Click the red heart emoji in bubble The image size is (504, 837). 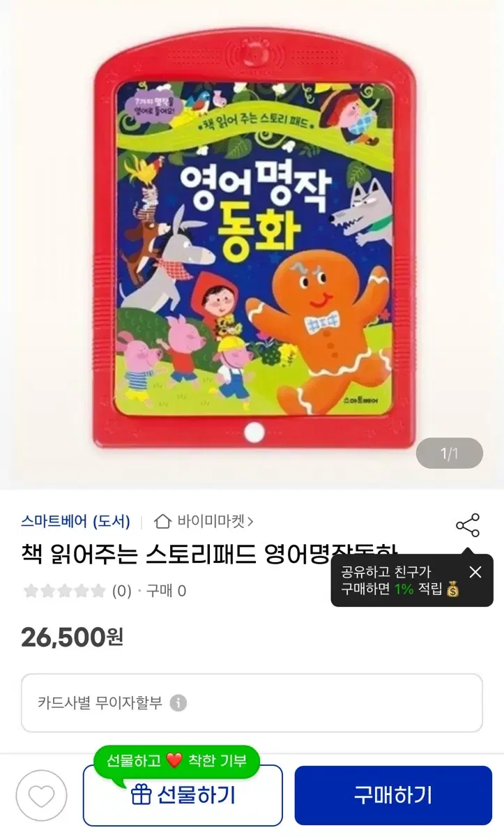pos(174,760)
